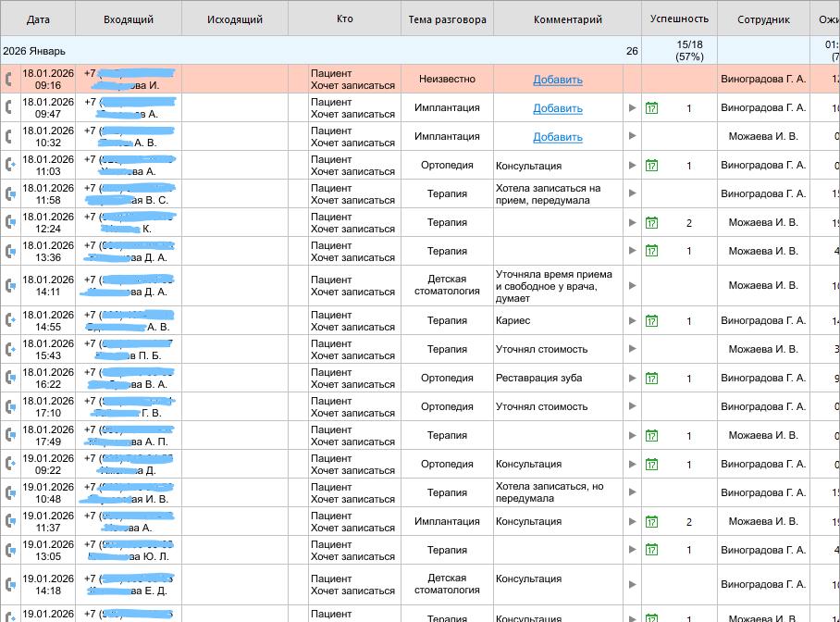Viewport: 840px width, 622px height.
Task: Select the comment cell 'Уточнял стоимость' at 15:43
Action: 542,350
